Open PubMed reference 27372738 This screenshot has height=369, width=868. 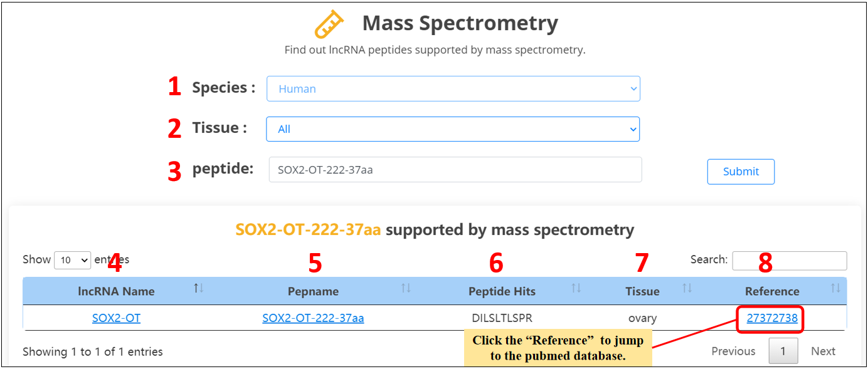click(772, 318)
